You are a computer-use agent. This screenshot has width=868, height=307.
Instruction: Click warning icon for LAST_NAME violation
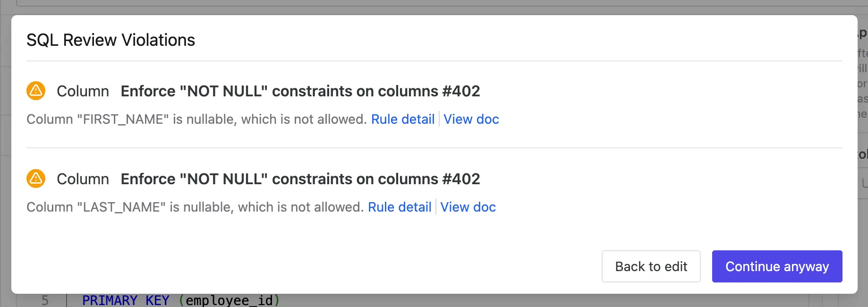pyautogui.click(x=36, y=179)
